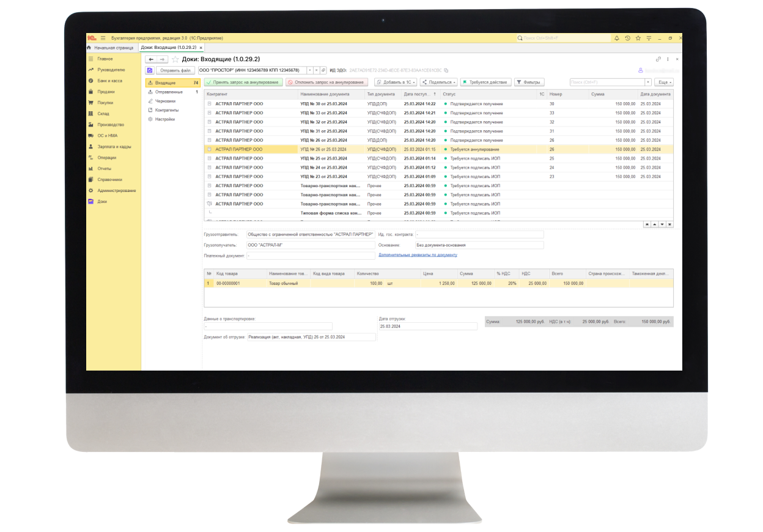Viewport: 763px width, 532px height.
Task: Open the main hamburger menu icon
Action: pos(103,38)
